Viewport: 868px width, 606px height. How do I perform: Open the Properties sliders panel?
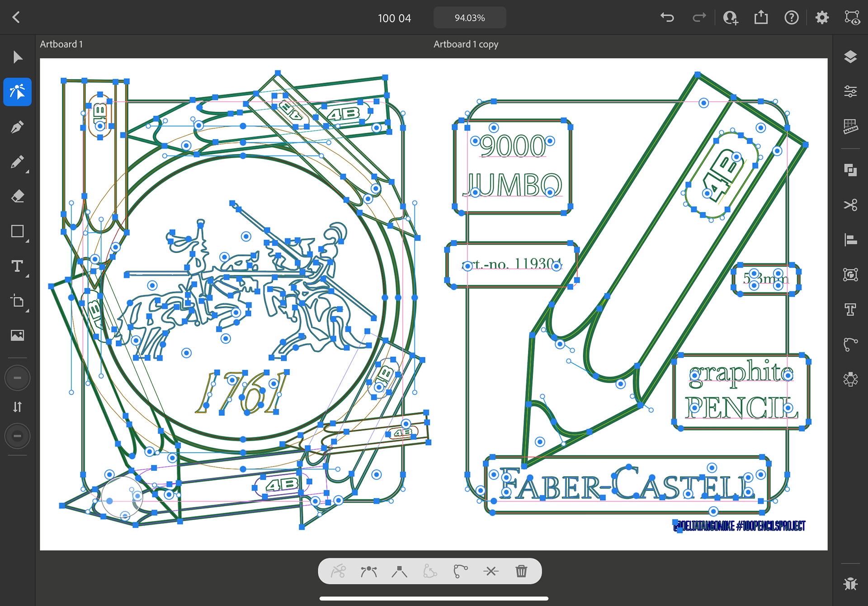pyautogui.click(x=850, y=91)
